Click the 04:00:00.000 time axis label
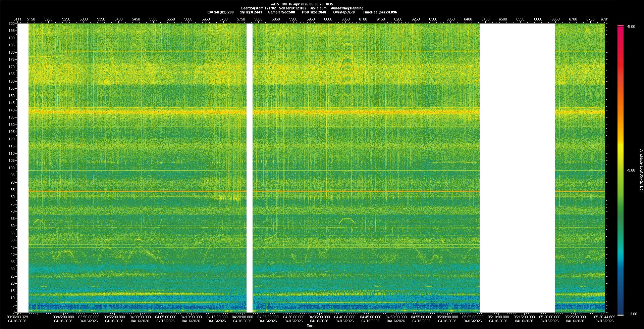Image resolution: width=644 pixels, height=329 pixels. 140,317
